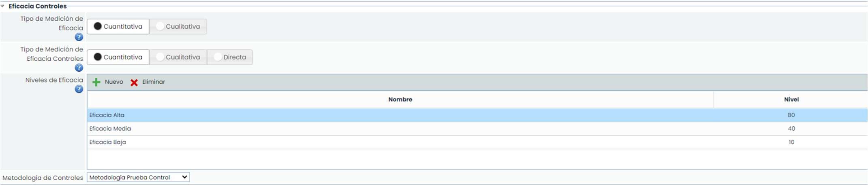This screenshot has height=185, width=868.
Task: Open help icon for Tipo de Medición de Eficacia
Action: pyautogui.click(x=79, y=37)
